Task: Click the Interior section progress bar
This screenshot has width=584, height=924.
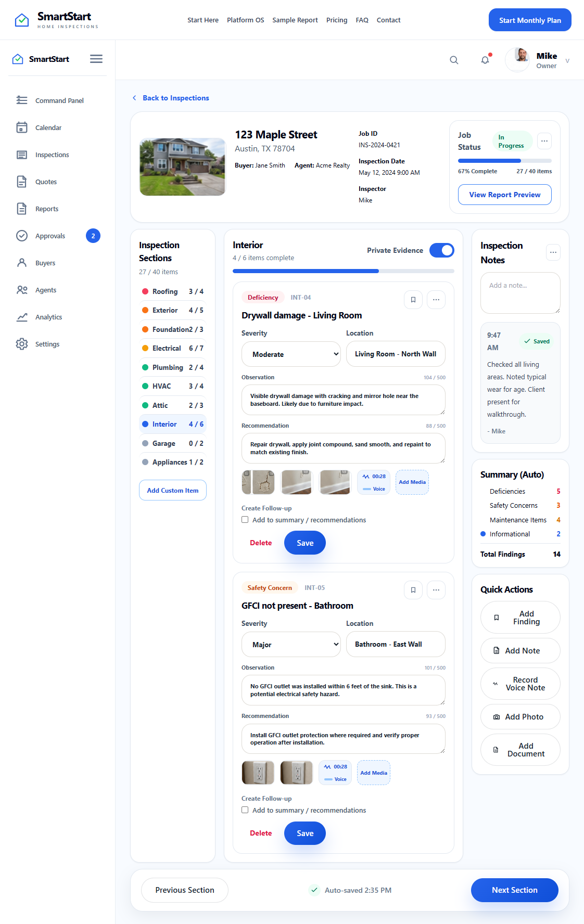Action: 344,271
